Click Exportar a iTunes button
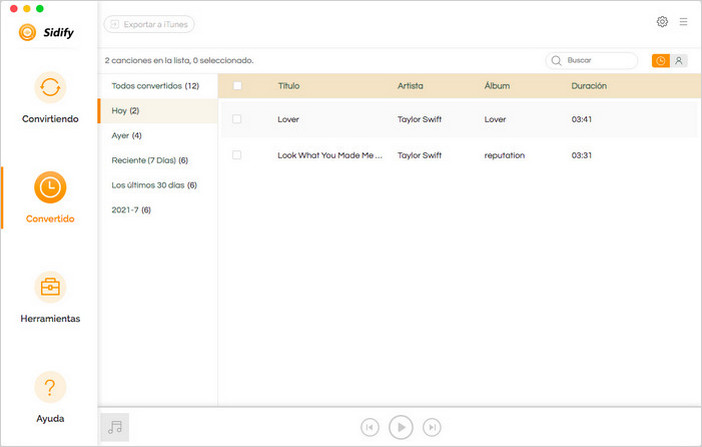The height and width of the screenshot is (447, 702). 149,24
